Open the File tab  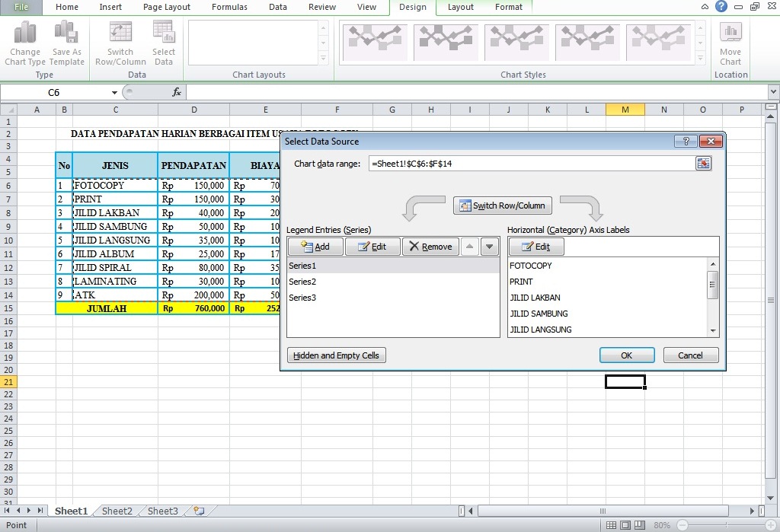[21, 7]
